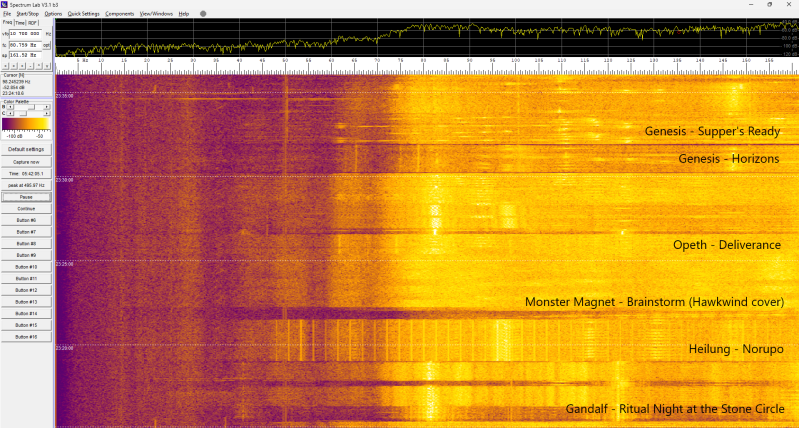
Task: Click the 100 Hz mark on frequency scale
Action: [515, 61]
